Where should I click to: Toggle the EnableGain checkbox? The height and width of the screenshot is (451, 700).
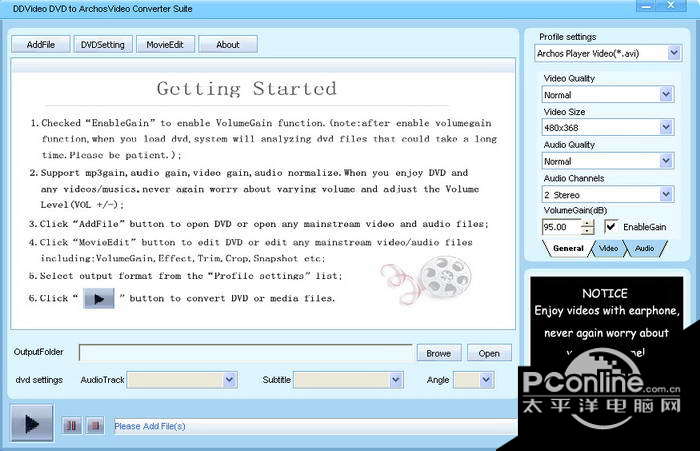(x=610, y=226)
